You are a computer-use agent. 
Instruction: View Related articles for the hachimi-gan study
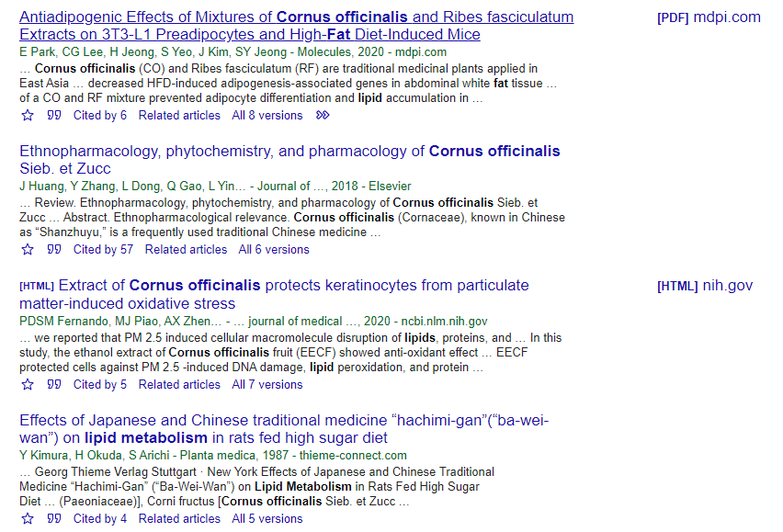pos(179,518)
